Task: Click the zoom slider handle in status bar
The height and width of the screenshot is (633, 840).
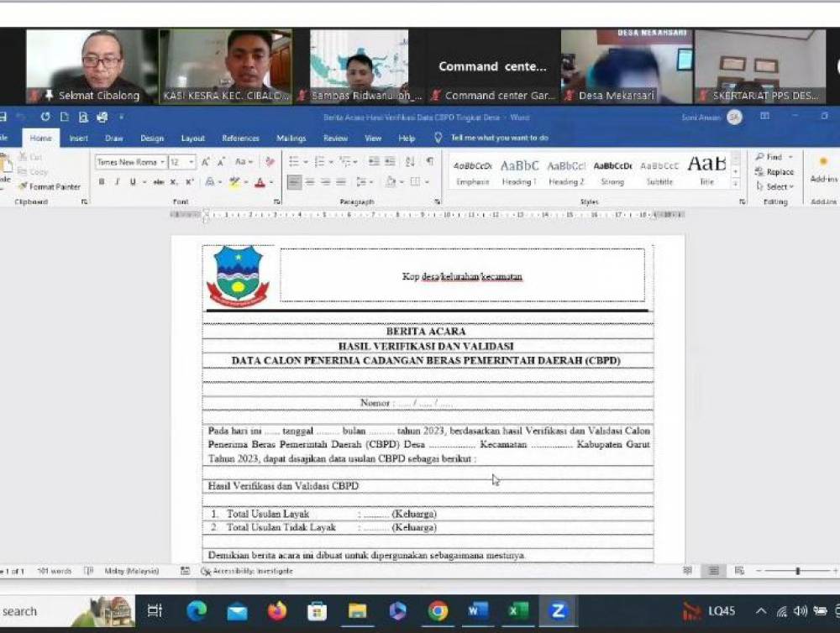Action: point(798,572)
